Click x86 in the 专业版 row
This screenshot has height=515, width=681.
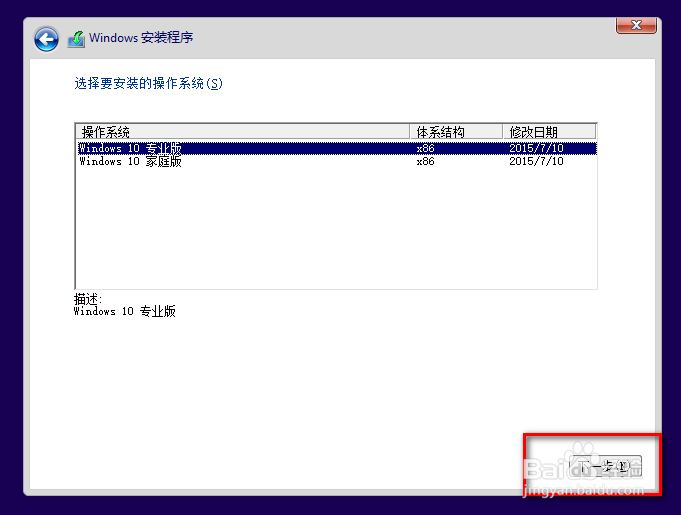[x=425, y=148]
